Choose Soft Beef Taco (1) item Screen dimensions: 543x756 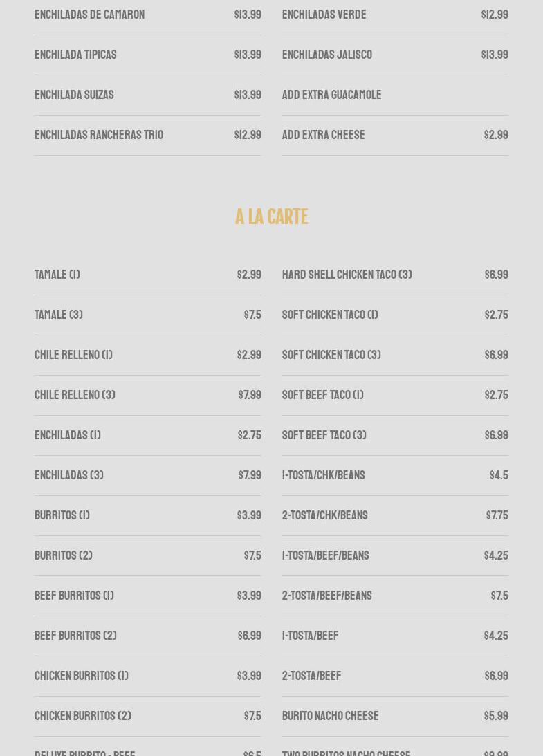click(x=322, y=395)
